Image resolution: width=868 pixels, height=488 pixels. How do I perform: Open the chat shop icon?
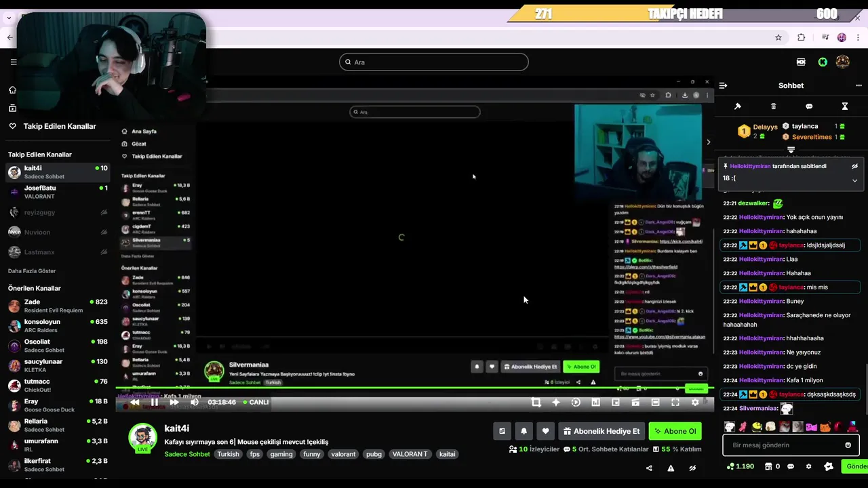(768, 466)
